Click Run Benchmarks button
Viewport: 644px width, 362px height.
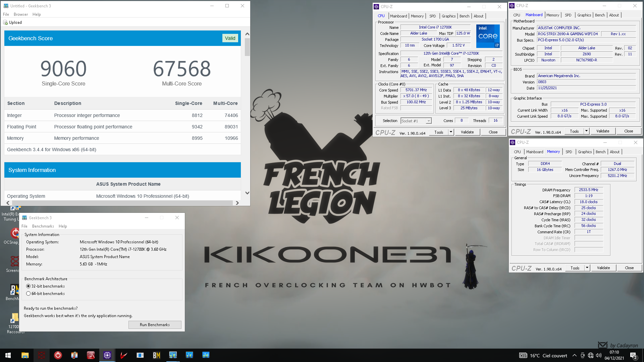[155, 325]
